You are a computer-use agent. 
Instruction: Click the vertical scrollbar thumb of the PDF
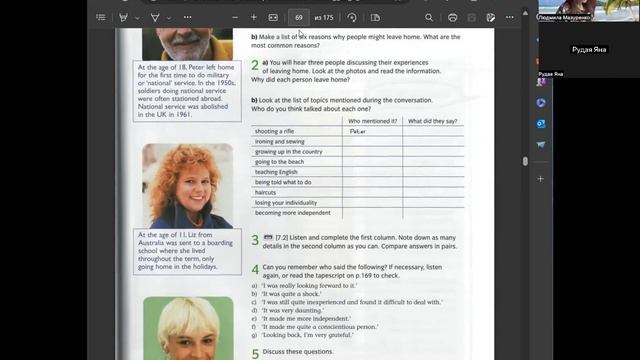click(525, 161)
